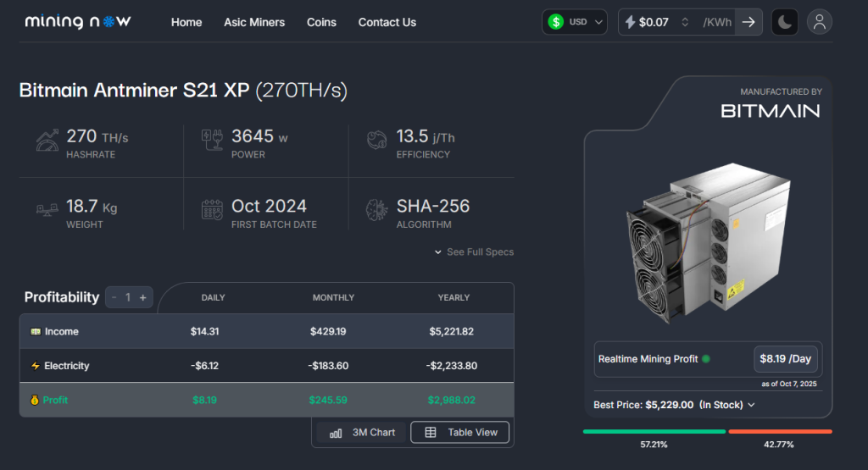Open the Asic Miners menu
Screen dimensions: 868x470
point(254,22)
